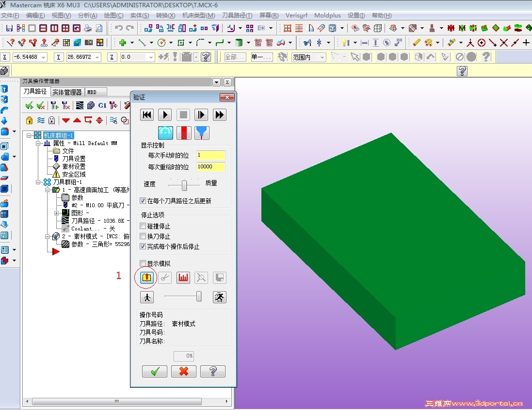The image size is (532, 410).
Task: Play the toolpath verification
Action: [165, 115]
